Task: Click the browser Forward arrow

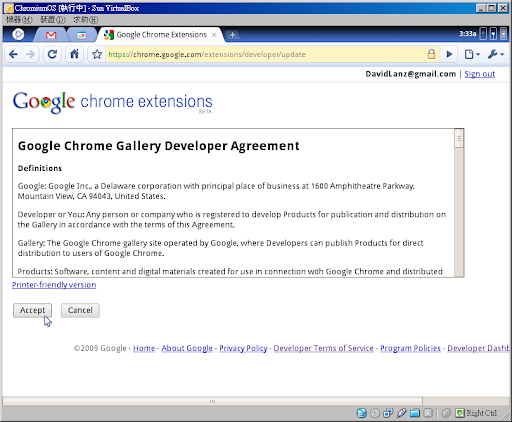Action: click(30, 54)
